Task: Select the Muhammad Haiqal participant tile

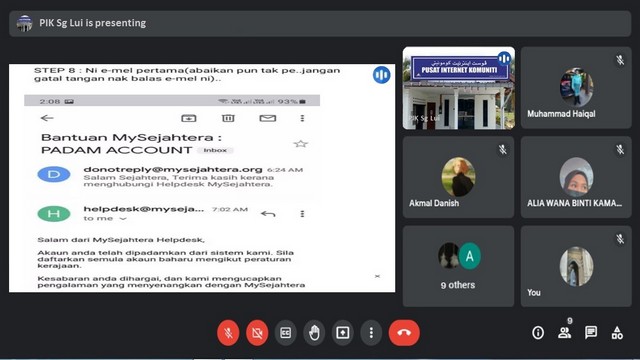Action: click(x=576, y=88)
